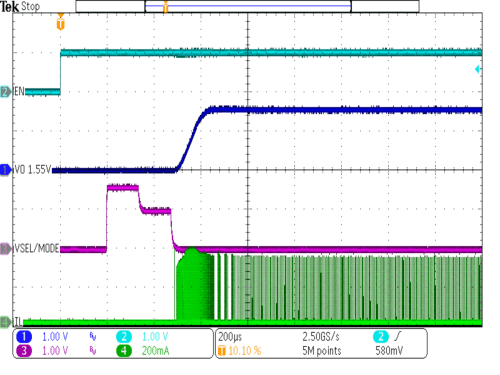The image size is (500, 375).
Task: Click the Tek Stop acquisition status
Action: pyautogui.click(x=20, y=6)
